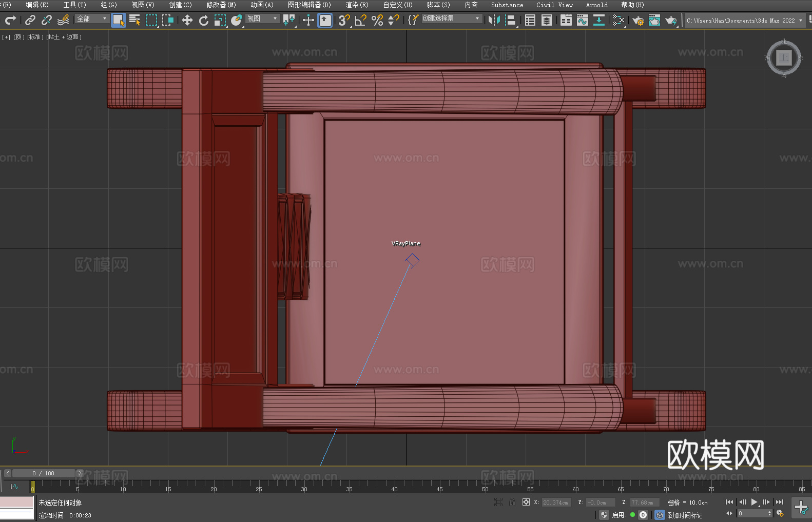The height and width of the screenshot is (522, 812).
Task: Click 添加时间标记 add time tag
Action: click(684, 515)
